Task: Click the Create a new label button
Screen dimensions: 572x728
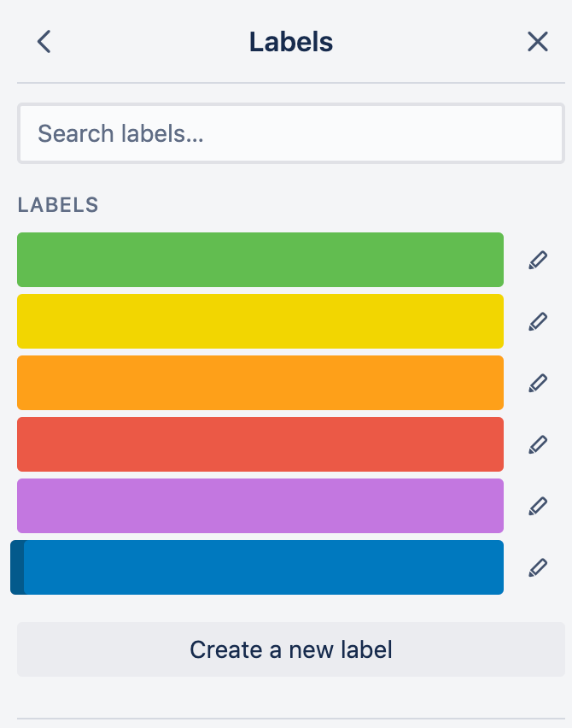Action: (x=290, y=649)
